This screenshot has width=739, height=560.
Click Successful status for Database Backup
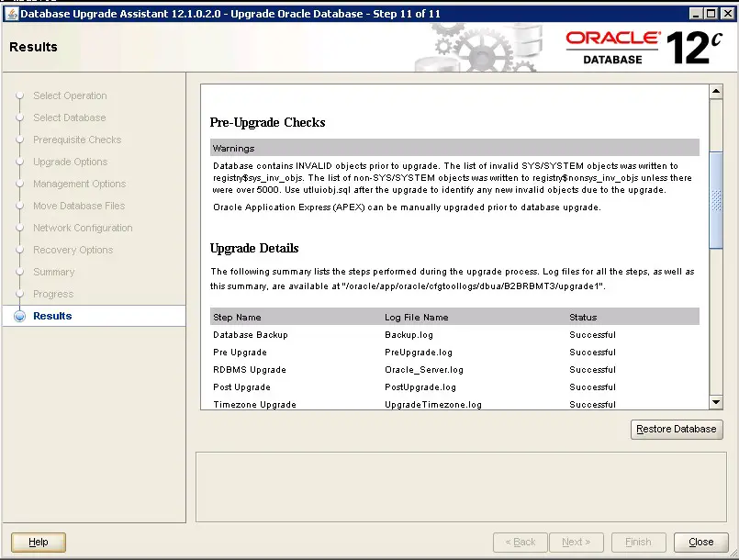pyautogui.click(x=592, y=335)
